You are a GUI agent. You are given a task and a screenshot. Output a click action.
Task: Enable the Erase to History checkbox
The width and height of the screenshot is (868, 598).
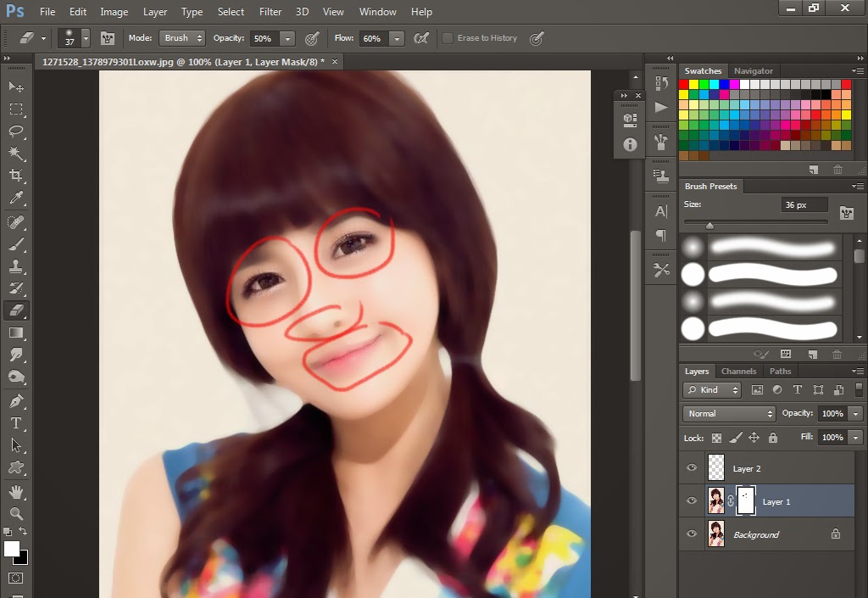(x=448, y=38)
